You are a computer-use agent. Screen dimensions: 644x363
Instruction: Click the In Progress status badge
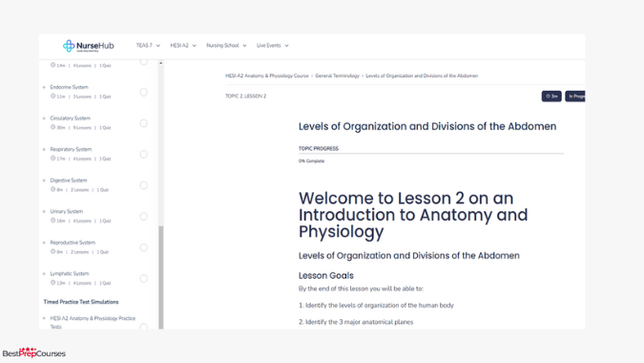575,96
